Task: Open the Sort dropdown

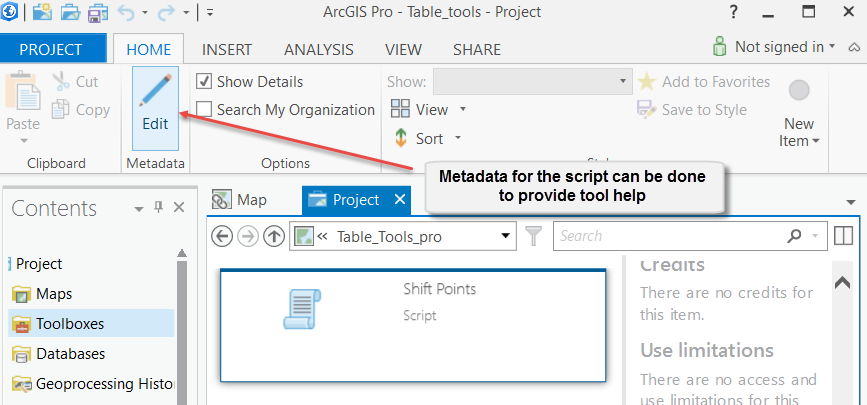Action: tap(427, 138)
